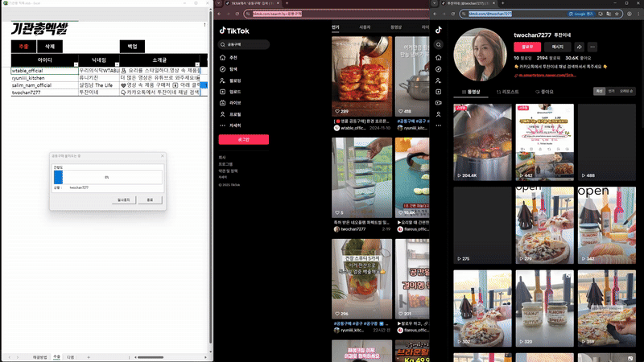Select the wtable_official cell

[45, 71]
